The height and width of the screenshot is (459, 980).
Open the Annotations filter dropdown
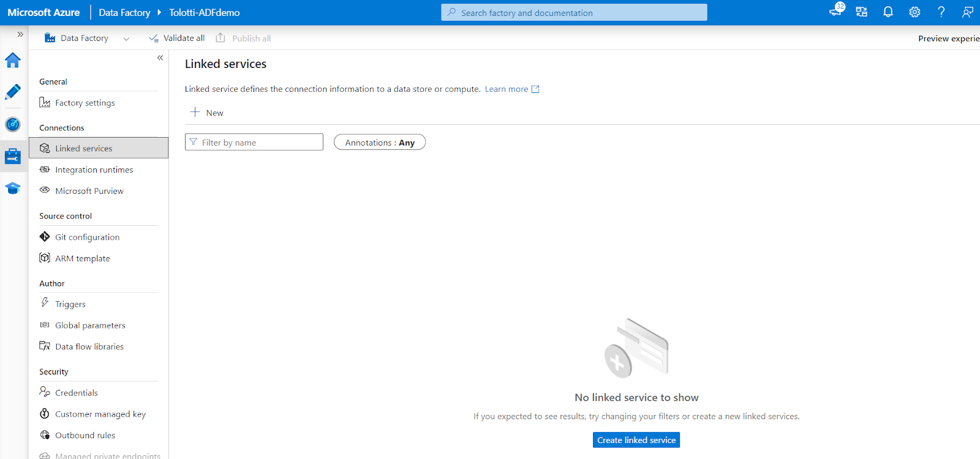click(x=379, y=143)
